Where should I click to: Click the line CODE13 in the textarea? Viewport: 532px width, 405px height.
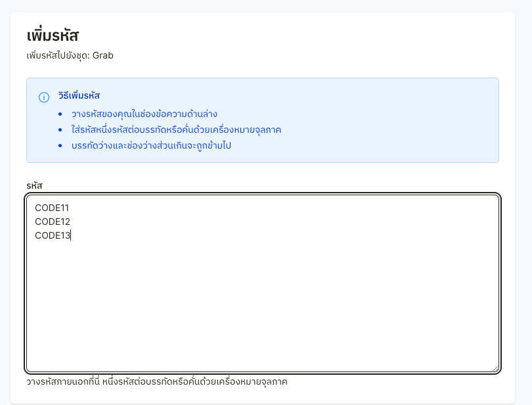(x=53, y=235)
